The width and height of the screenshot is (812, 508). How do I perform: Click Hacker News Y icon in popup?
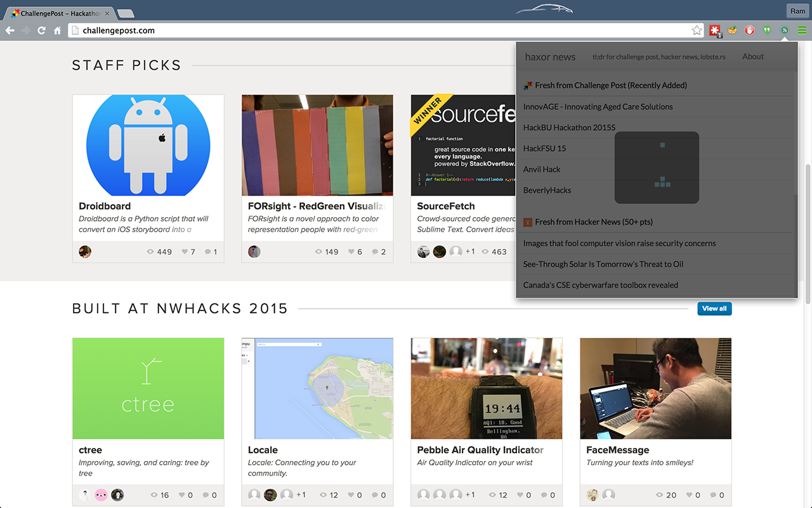(x=528, y=222)
